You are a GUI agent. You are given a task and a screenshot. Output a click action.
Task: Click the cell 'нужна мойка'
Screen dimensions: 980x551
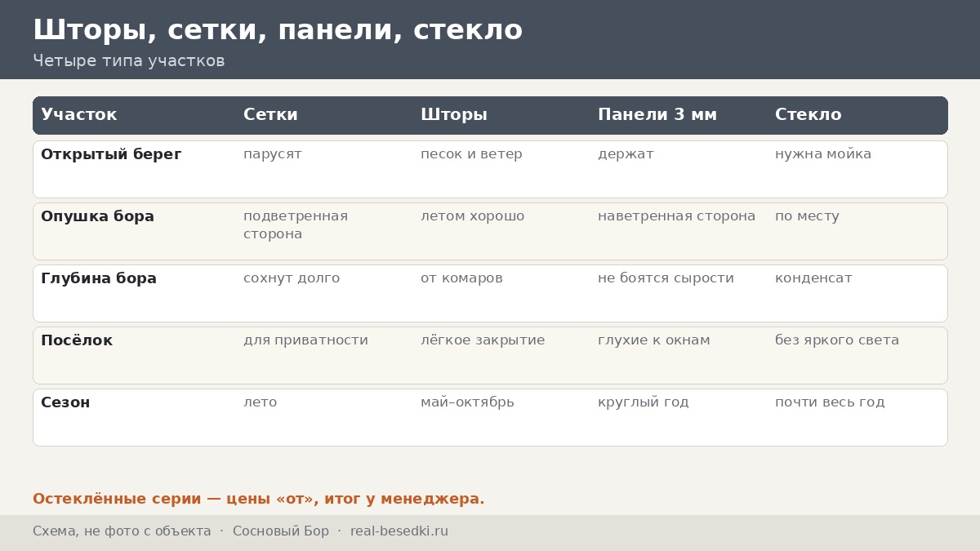click(x=823, y=154)
